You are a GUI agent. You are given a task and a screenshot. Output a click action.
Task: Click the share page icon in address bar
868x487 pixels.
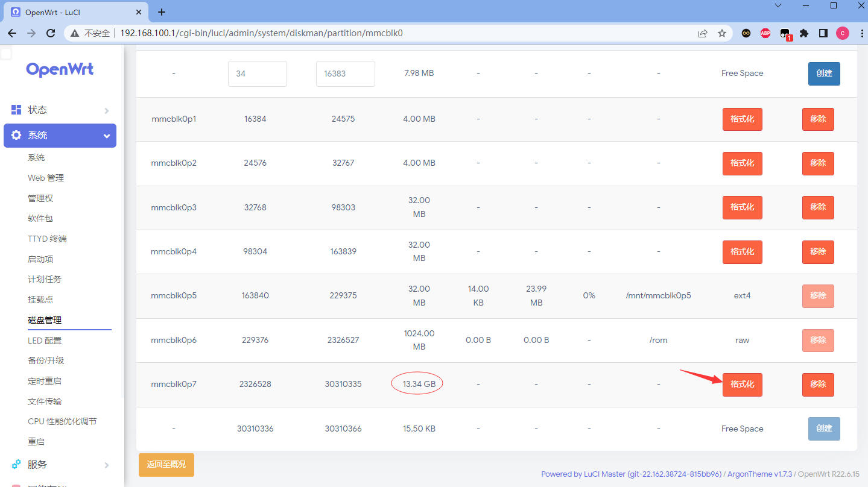pyautogui.click(x=703, y=33)
